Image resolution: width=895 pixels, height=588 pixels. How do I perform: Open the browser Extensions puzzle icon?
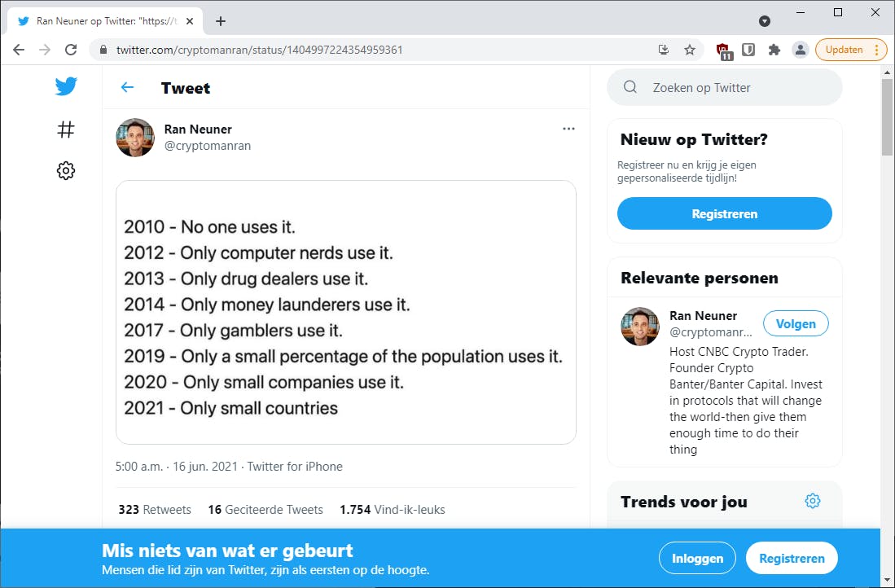click(x=774, y=50)
